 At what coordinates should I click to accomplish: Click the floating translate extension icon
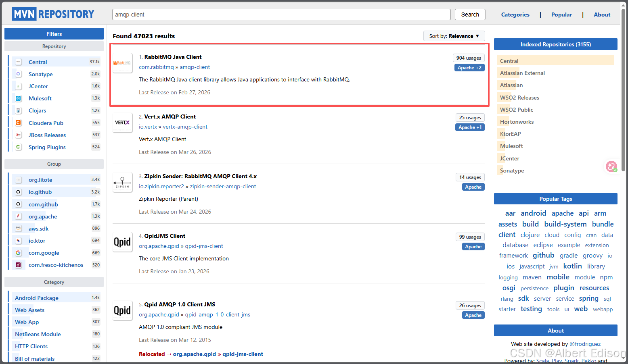[611, 166]
